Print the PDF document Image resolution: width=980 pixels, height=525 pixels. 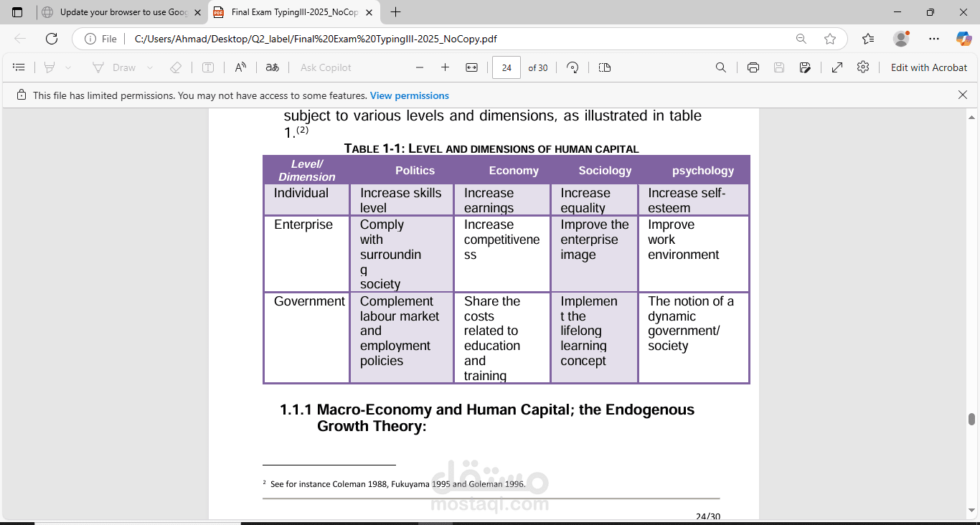pos(753,67)
